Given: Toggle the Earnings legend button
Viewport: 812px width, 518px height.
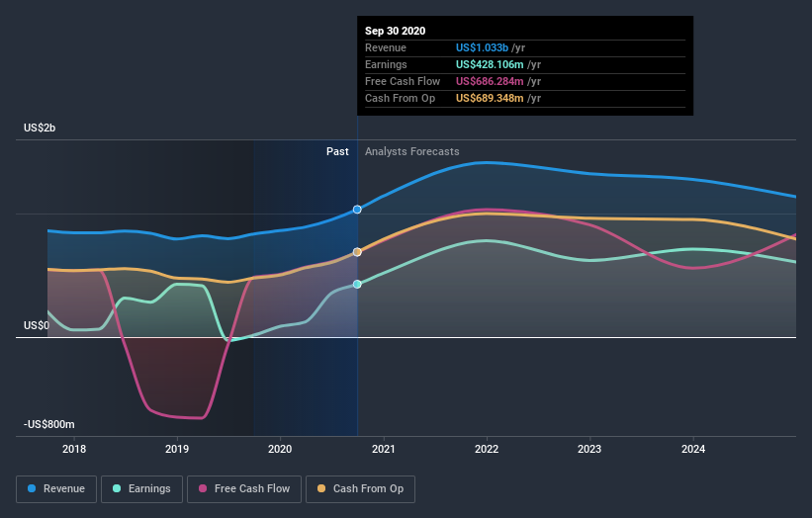Looking at the screenshot, I should [141, 489].
